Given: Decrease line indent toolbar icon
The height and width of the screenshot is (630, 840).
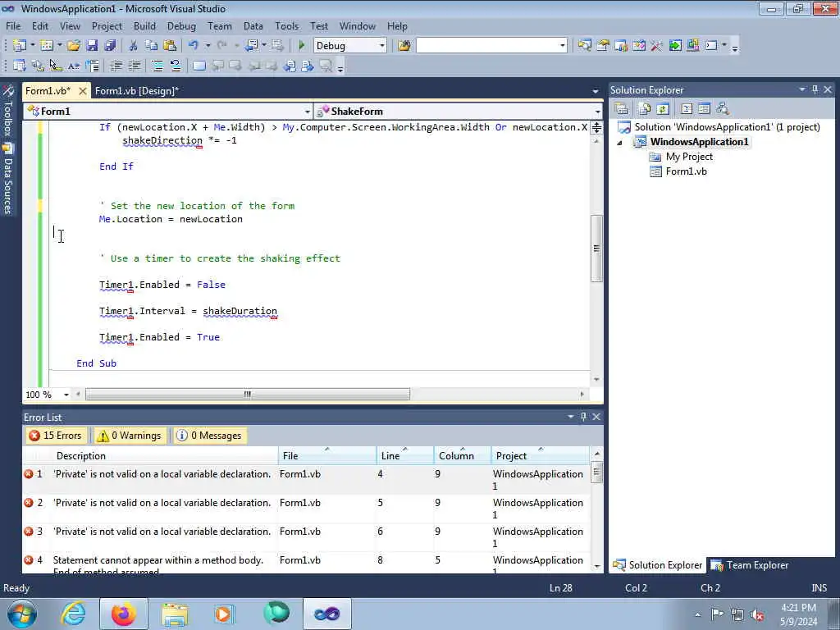Looking at the screenshot, I should click(x=116, y=66).
